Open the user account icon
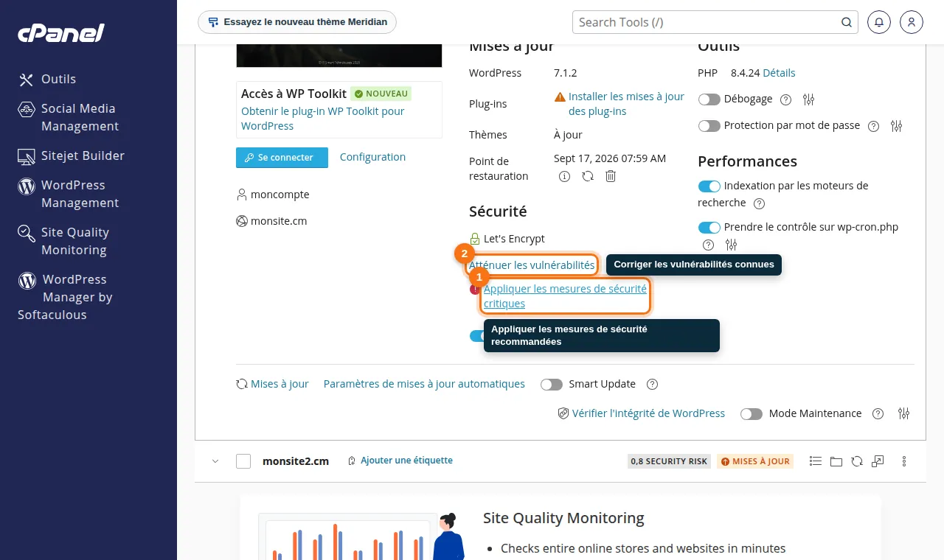The image size is (944, 560). coord(912,22)
